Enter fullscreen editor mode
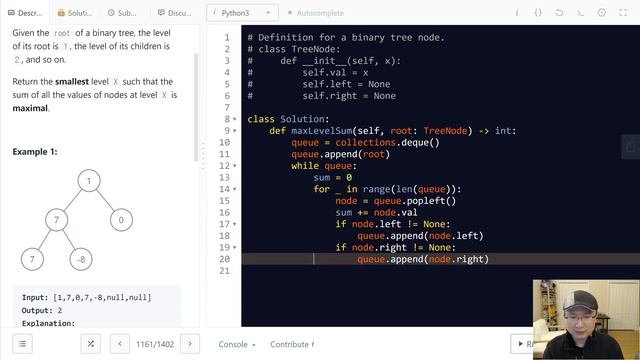The width and height of the screenshot is (640, 360). [623, 13]
